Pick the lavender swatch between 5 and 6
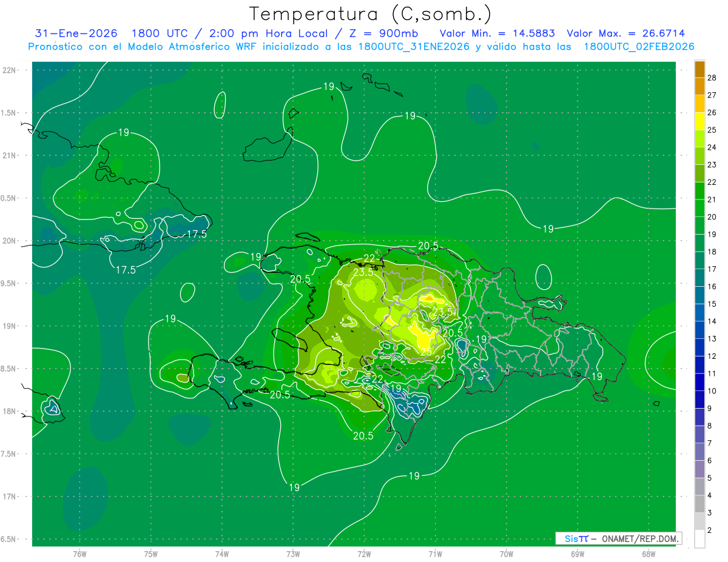728x562 pixels. 699,469
